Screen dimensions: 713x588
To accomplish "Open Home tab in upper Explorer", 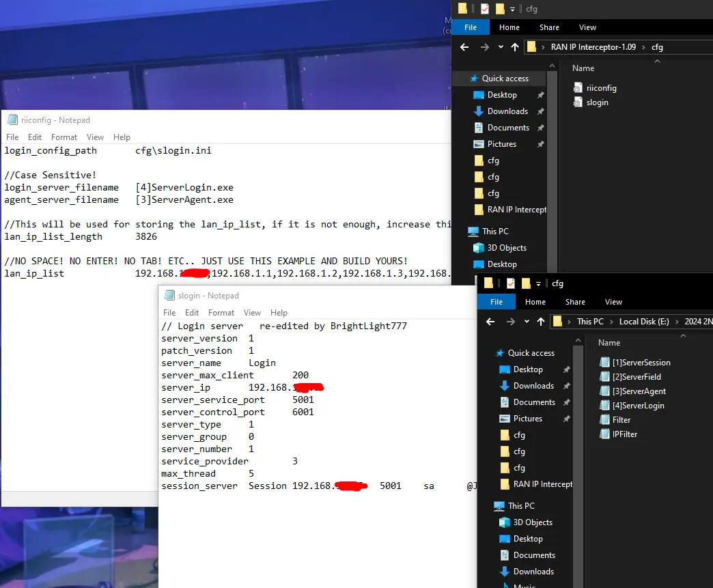I will point(509,27).
